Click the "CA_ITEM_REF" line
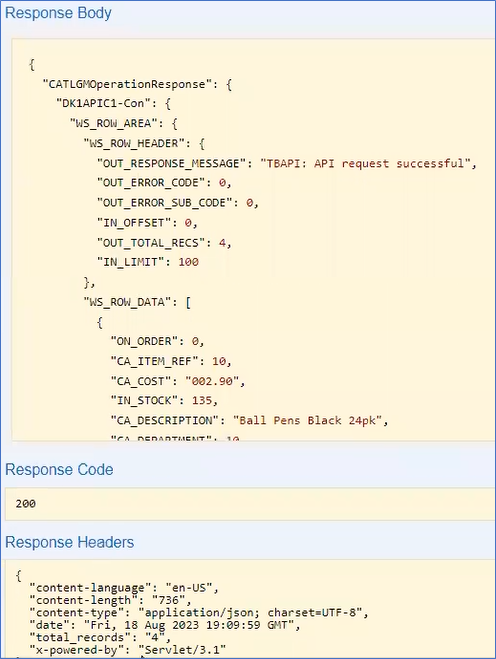The width and height of the screenshot is (496, 659). (171, 361)
